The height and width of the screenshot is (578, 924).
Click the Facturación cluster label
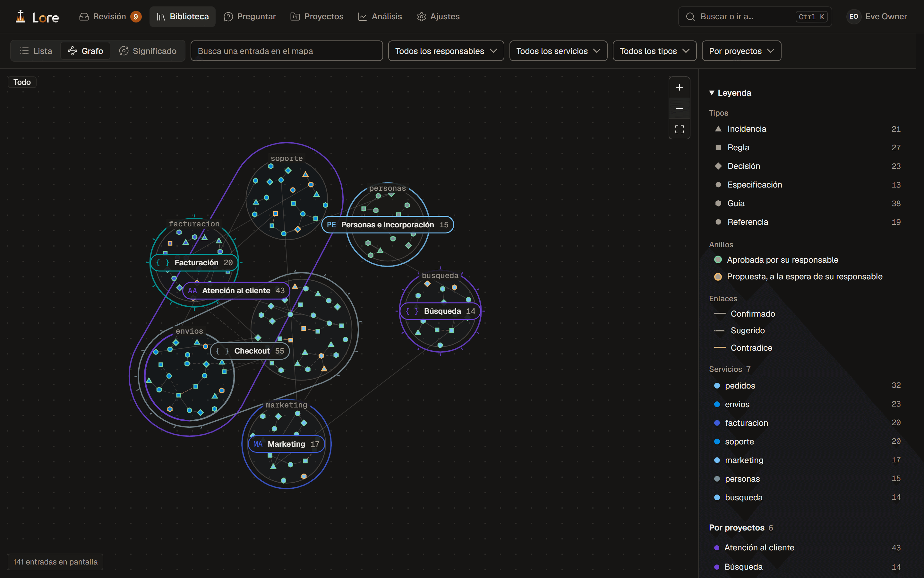click(194, 263)
